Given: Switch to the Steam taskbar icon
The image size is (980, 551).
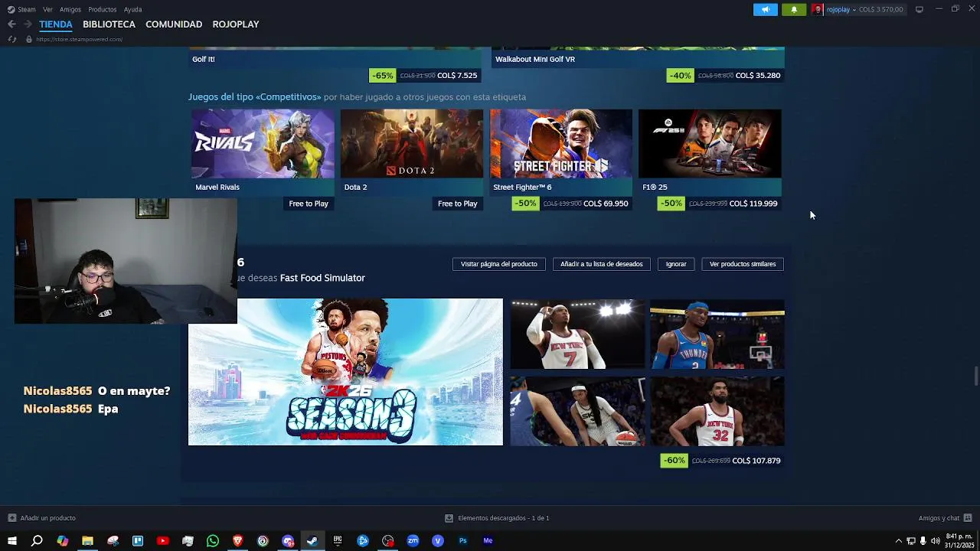Looking at the screenshot, I should [x=312, y=541].
